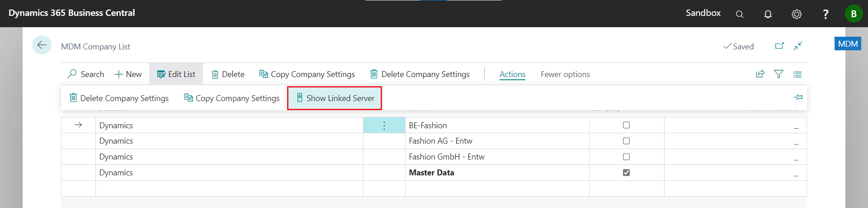Click the MDM badge
The height and width of the screenshot is (208, 868).
848,44
